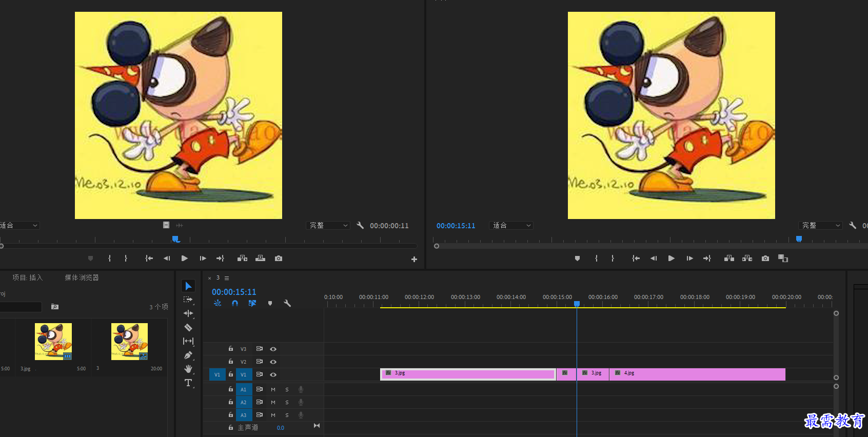The width and height of the screenshot is (868, 437).
Task: Click project panel search field
Action: point(21,307)
